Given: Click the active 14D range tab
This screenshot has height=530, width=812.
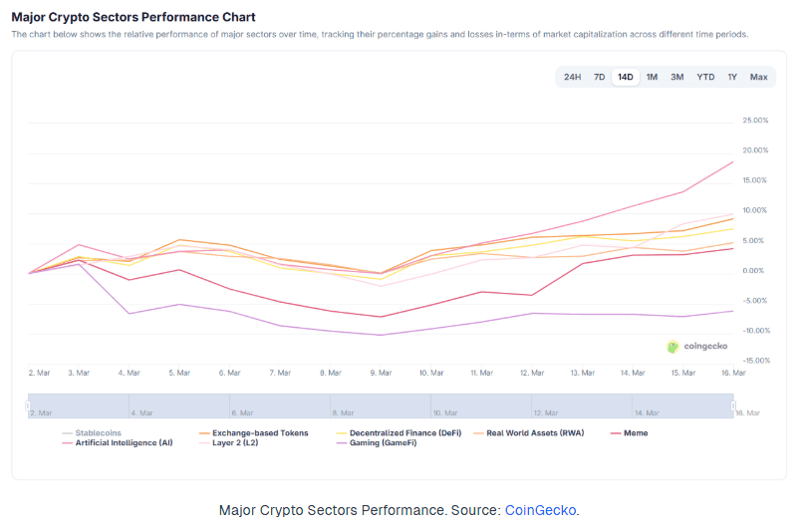Looking at the screenshot, I should click(x=626, y=77).
